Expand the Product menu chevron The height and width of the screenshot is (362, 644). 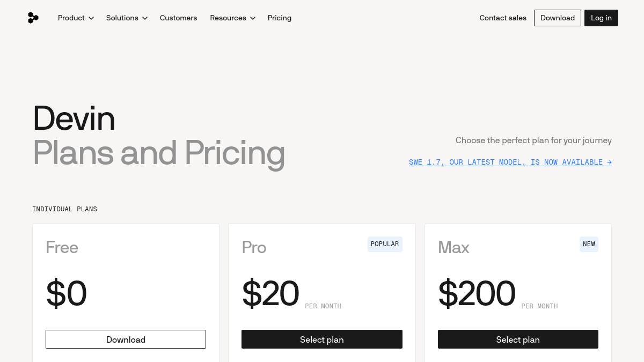(91, 18)
